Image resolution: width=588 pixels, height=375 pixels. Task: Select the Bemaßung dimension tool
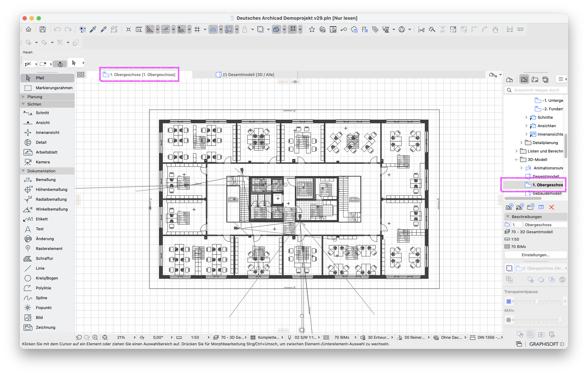47,180
